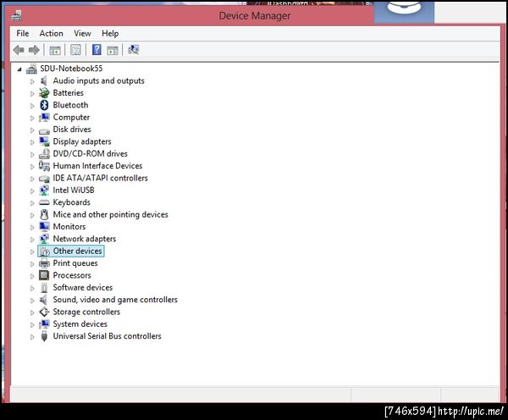Select the Print queues label

coord(75,263)
